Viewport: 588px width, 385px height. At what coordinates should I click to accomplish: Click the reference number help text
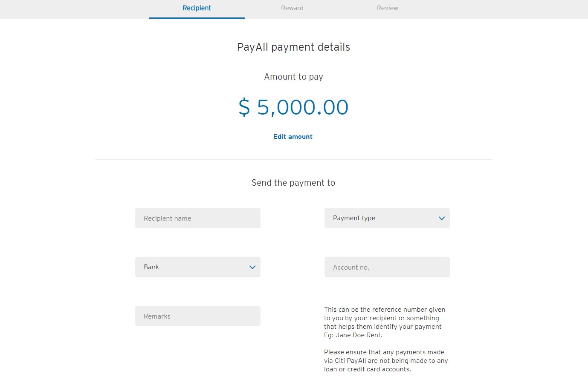point(384,318)
